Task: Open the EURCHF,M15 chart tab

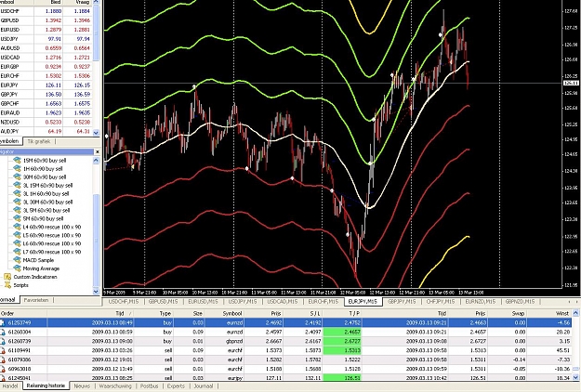Action: coord(324,302)
